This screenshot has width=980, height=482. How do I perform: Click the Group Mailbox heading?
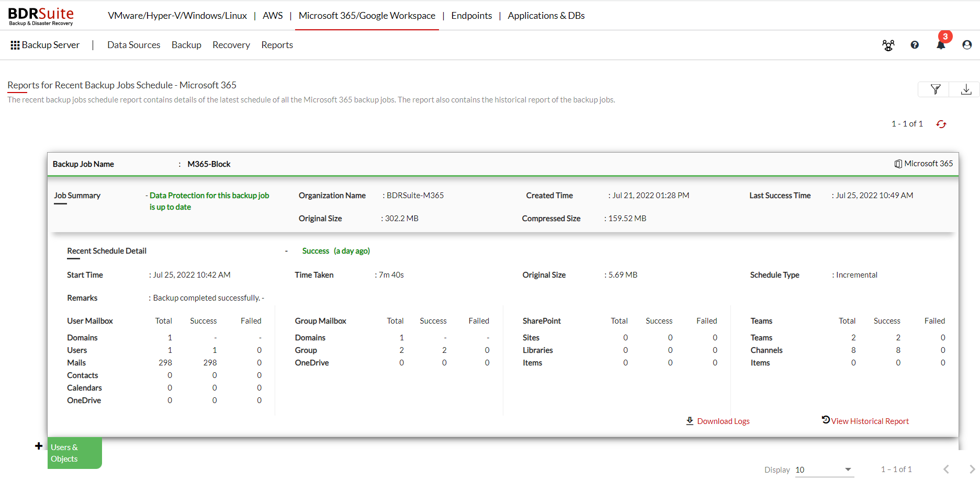point(320,321)
